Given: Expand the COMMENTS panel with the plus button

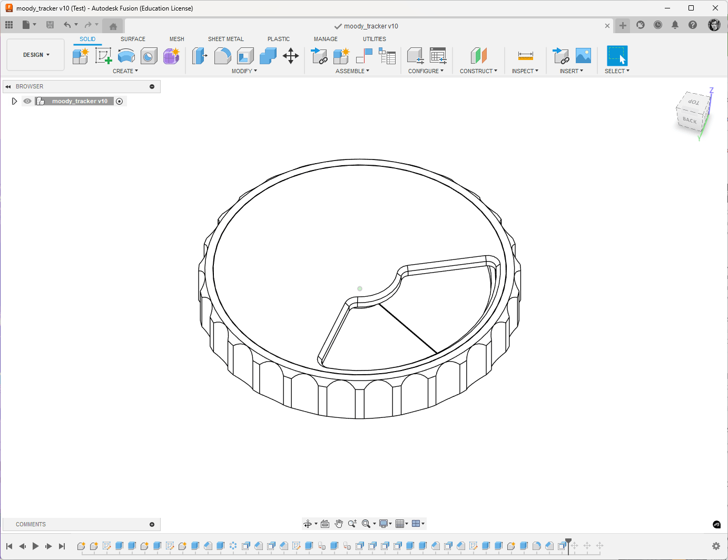Looking at the screenshot, I should tap(152, 524).
